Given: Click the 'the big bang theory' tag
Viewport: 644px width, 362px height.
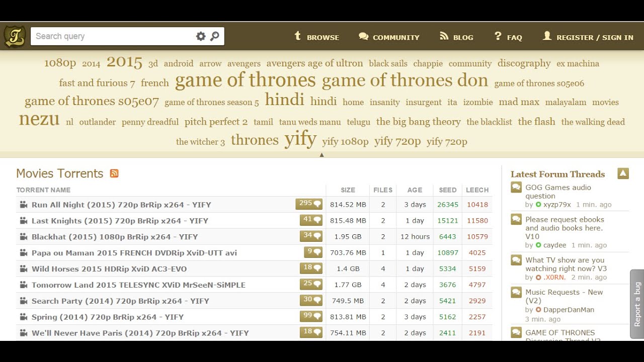Looking at the screenshot, I should [419, 122].
